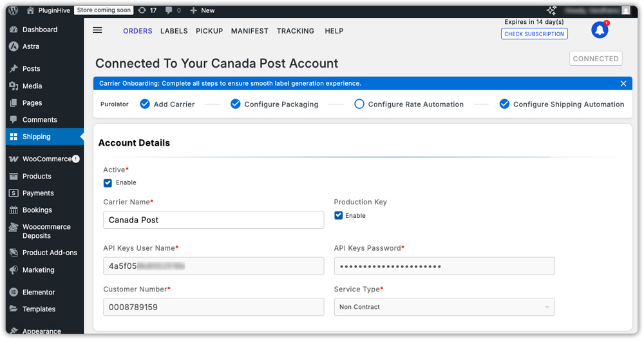Image resolution: width=644 pixels, height=341 pixels.
Task: Switch to the MANIFEST tab
Action: pos(250,31)
